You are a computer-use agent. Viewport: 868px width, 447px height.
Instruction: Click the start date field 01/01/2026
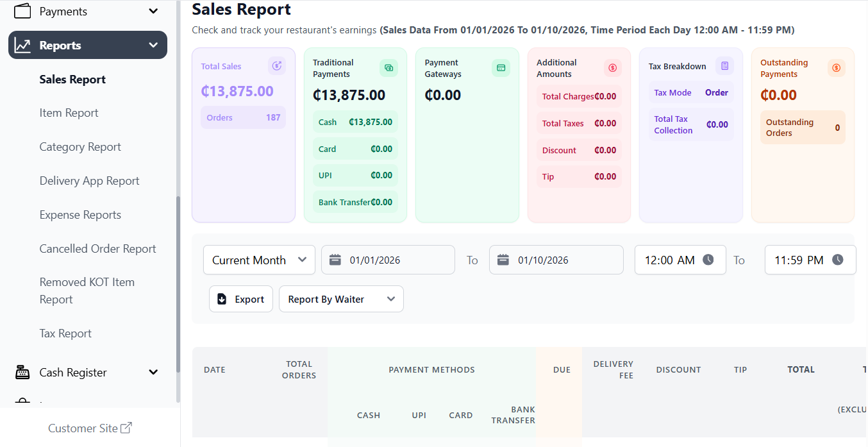tap(388, 260)
